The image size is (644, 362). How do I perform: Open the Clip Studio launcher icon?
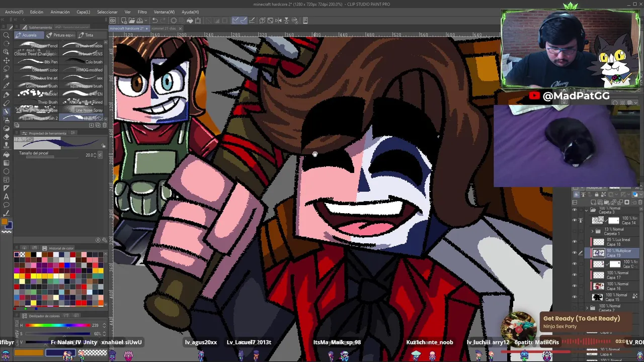113,21
